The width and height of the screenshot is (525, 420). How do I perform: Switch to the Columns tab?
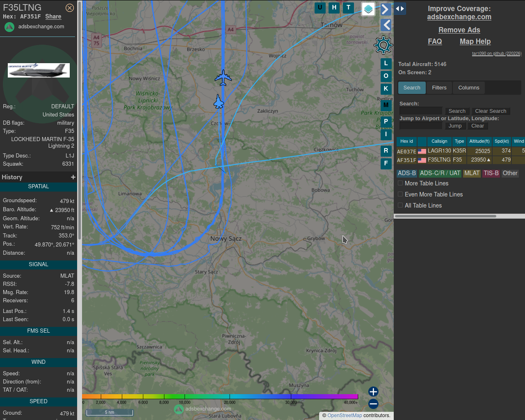coord(469,88)
